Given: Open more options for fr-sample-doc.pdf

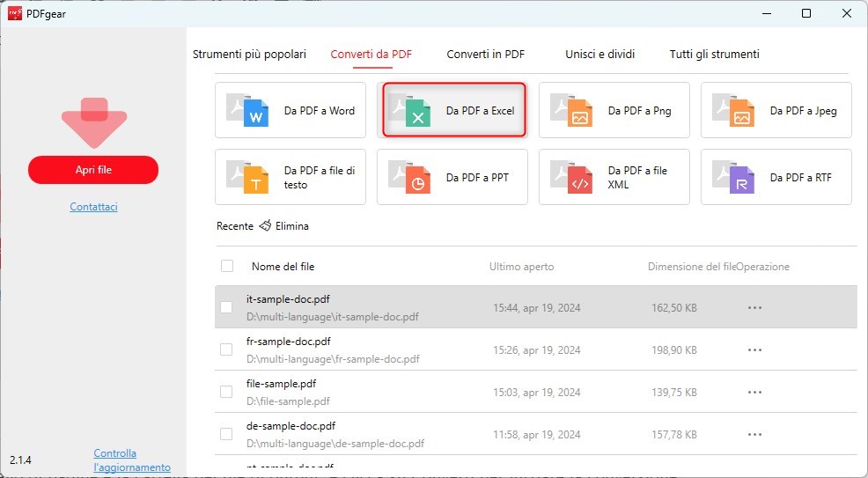Looking at the screenshot, I should (755, 349).
